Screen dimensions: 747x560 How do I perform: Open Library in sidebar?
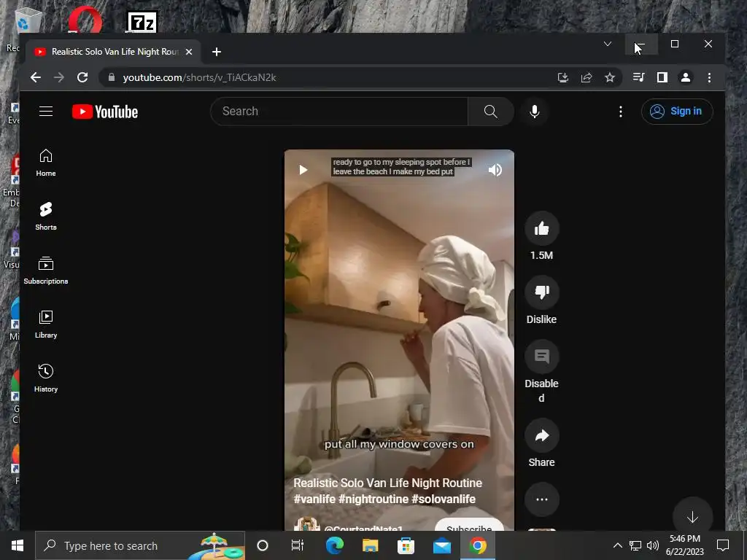coord(46,324)
